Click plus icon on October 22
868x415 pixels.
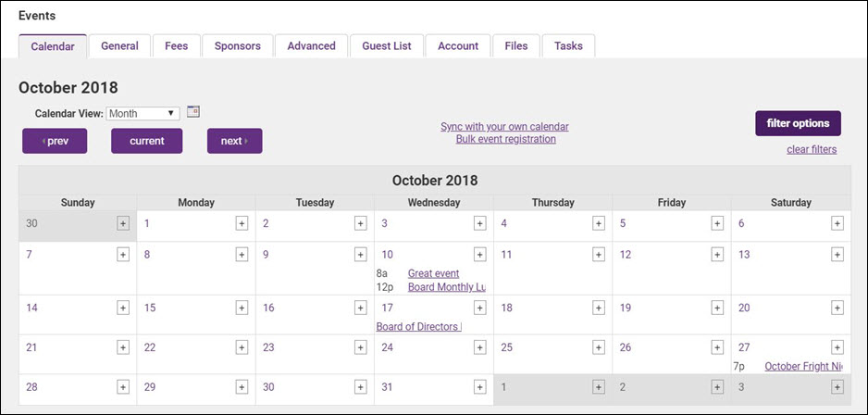coord(242,347)
